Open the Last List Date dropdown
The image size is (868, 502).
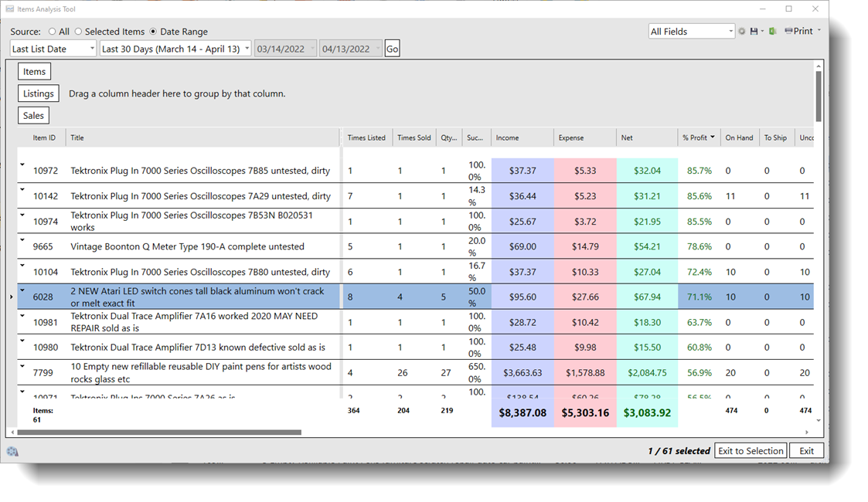coord(53,49)
